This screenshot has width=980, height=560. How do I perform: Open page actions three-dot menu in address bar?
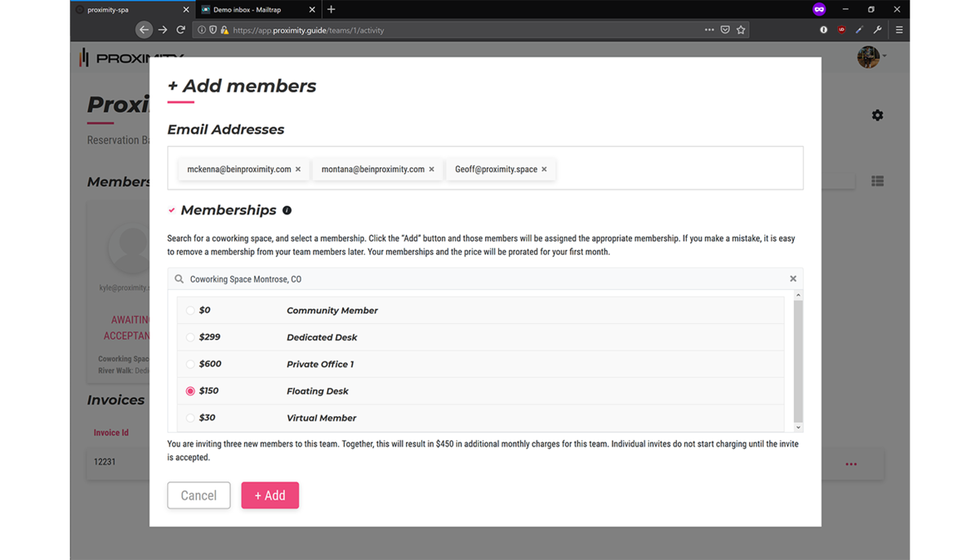tap(709, 30)
